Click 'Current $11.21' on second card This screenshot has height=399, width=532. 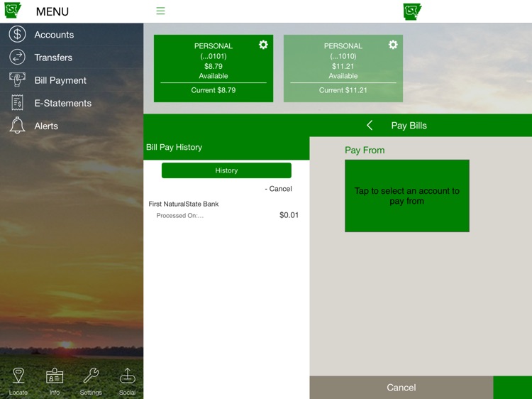click(343, 90)
